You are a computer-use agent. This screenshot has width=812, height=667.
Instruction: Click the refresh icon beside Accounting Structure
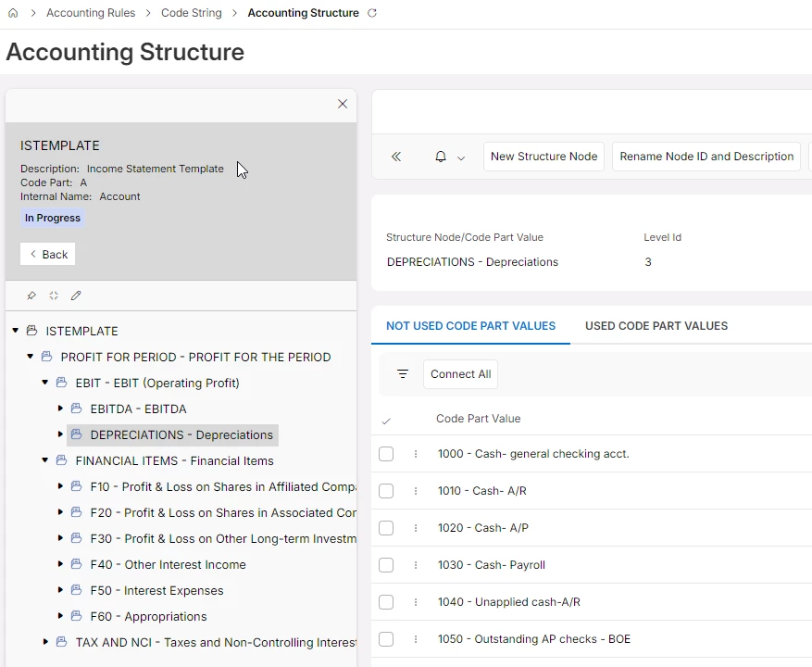pos(372,13)
